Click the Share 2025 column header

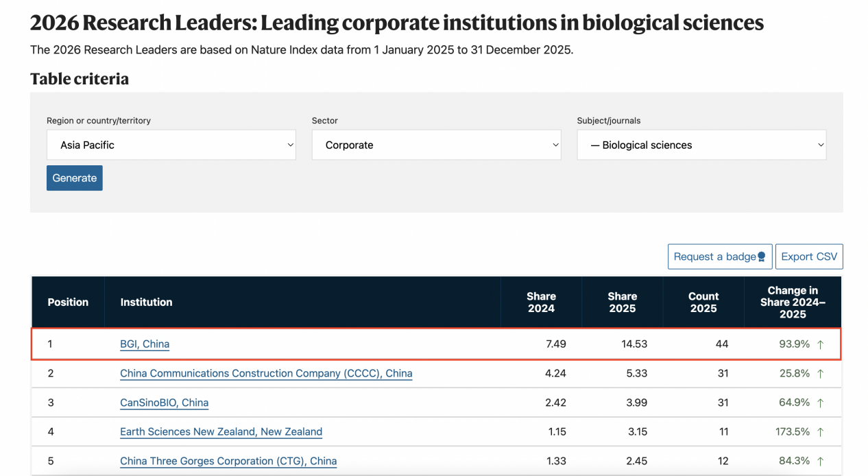tap(623, 302)
